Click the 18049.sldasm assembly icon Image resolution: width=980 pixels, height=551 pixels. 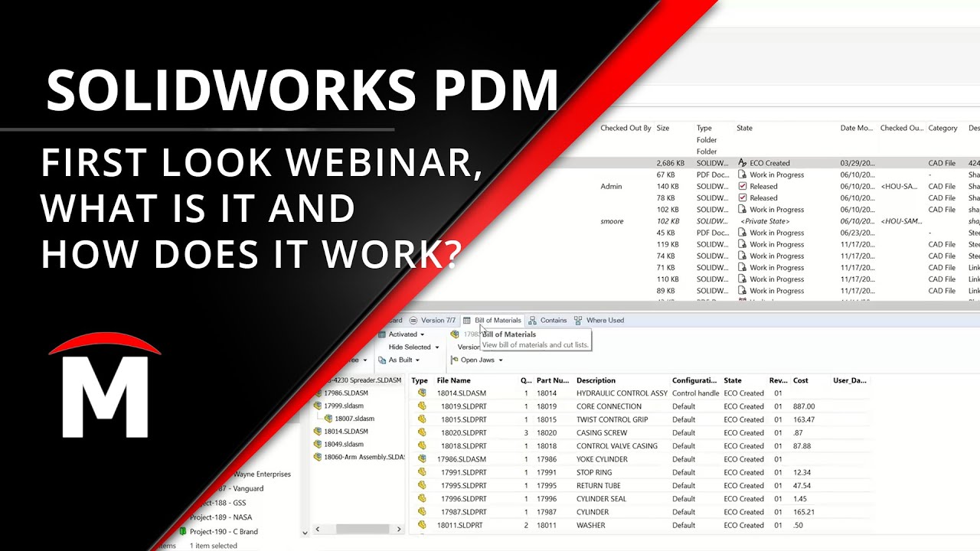318,444
